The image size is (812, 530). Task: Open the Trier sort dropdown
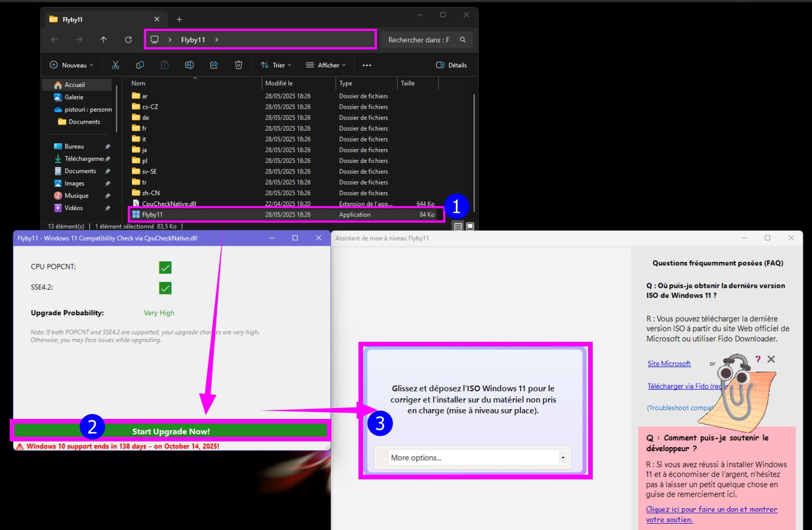click(x=276, y=65)
